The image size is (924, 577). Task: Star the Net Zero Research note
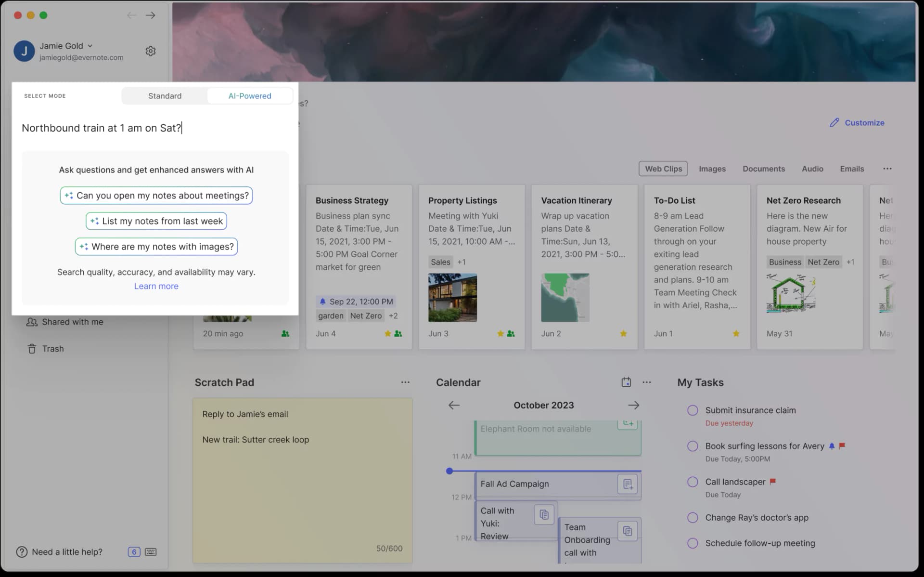(848, 333)
